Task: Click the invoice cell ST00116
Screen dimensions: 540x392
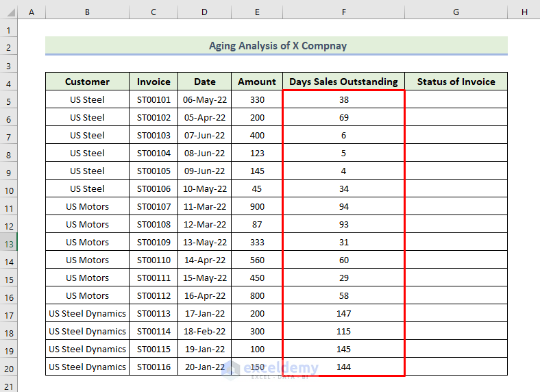Action: click(x=154, y=367)
